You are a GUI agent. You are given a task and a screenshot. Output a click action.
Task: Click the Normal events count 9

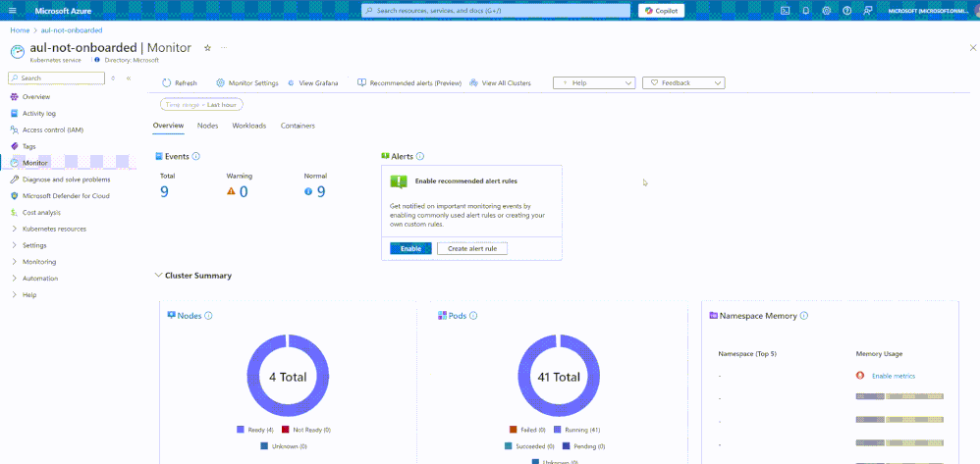(321, 191)
